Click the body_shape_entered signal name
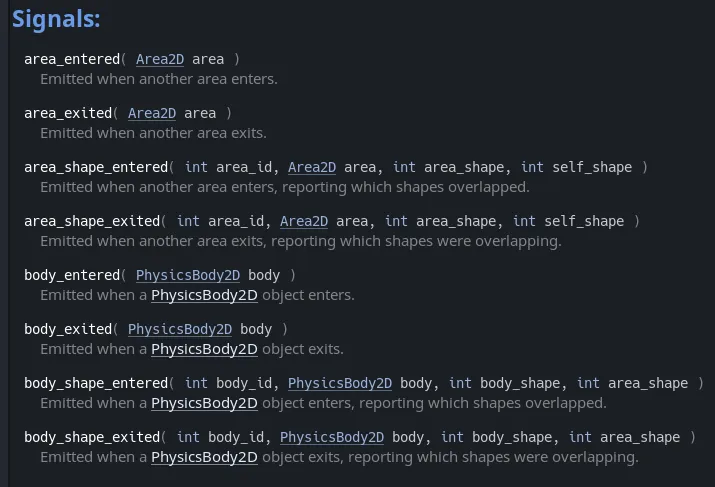 [x=96, y=383]
